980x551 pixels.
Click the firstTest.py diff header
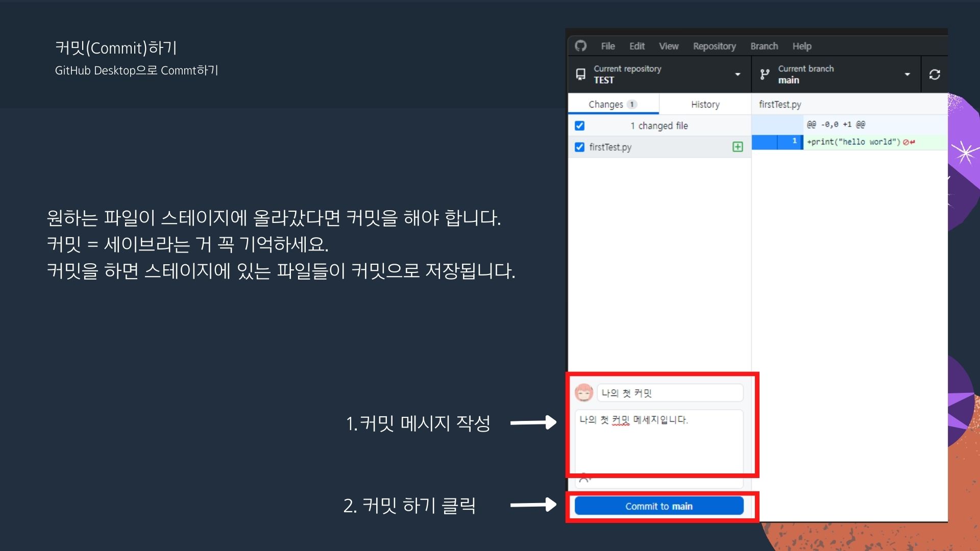point(779,104)
